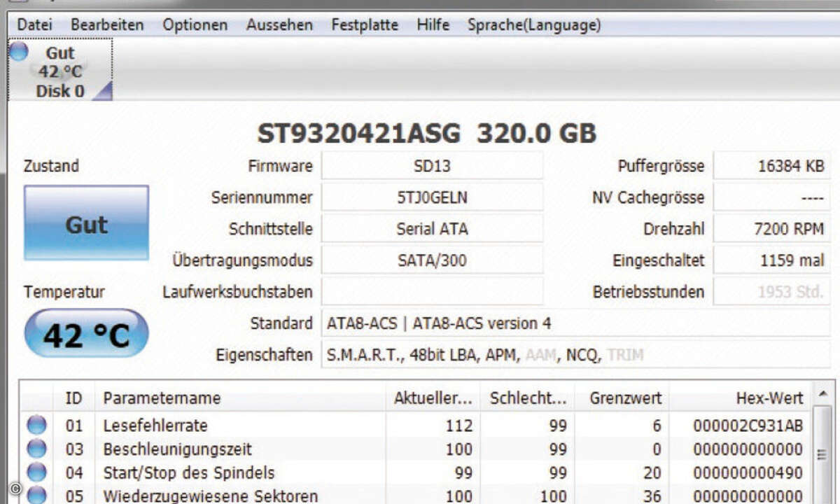
Task: Click the Grenzwert column header
Action: point(622,398)
